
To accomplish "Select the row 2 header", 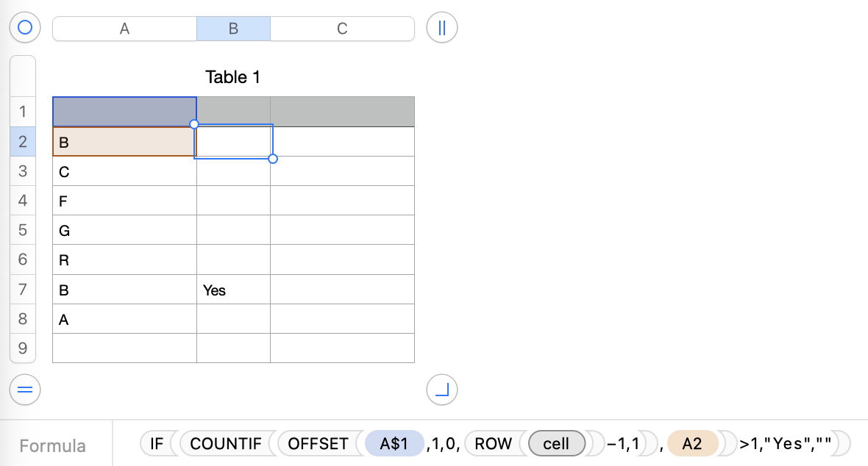I will tap(22, 141).
